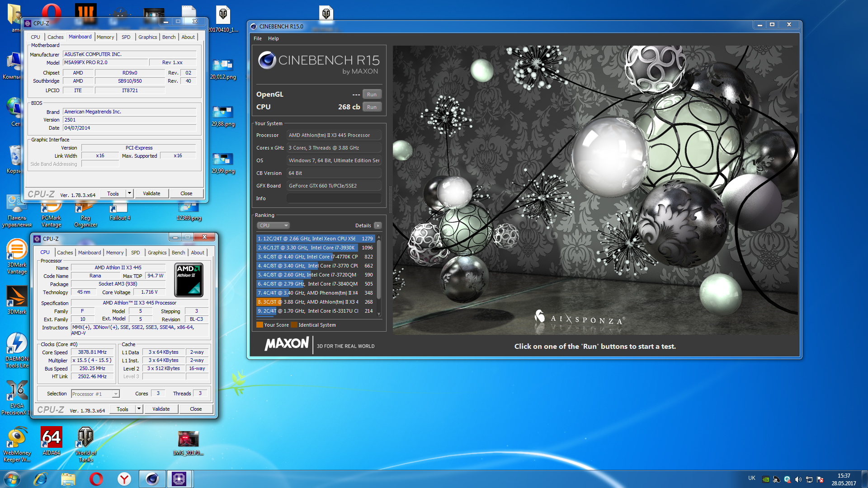The height and width of the screenshot is (488, 868).
Task: Open the Control Panel desktop icon
Action: coord(17,211)
